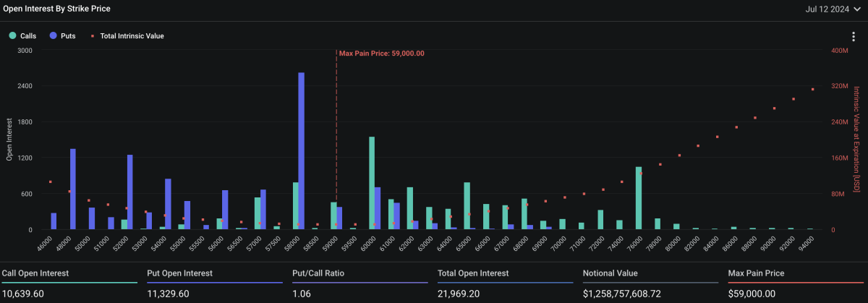Select the Call Open Interest stat card
This screenshot has width=868, height=303.
pos(69,283)
